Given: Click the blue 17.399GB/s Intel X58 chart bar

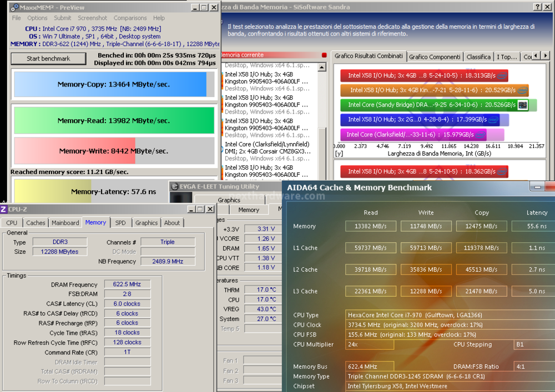Looking at the screenshot, I should click(420, 120).
